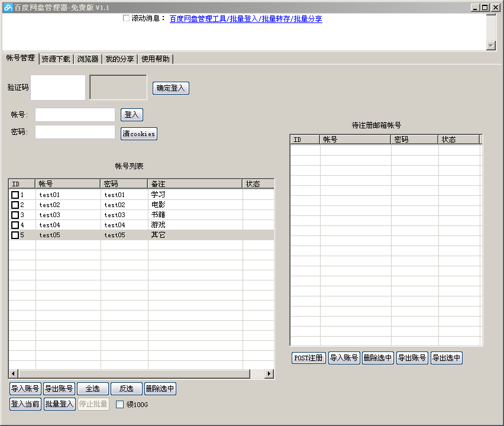
Task: Click the 确定登入 button
Action: coord(171,88)
